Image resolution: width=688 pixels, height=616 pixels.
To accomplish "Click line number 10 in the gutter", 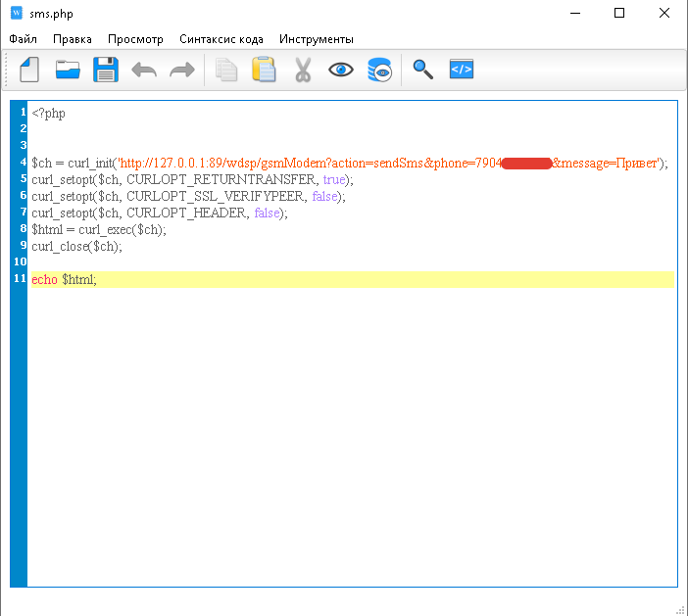I will point(21,261).
